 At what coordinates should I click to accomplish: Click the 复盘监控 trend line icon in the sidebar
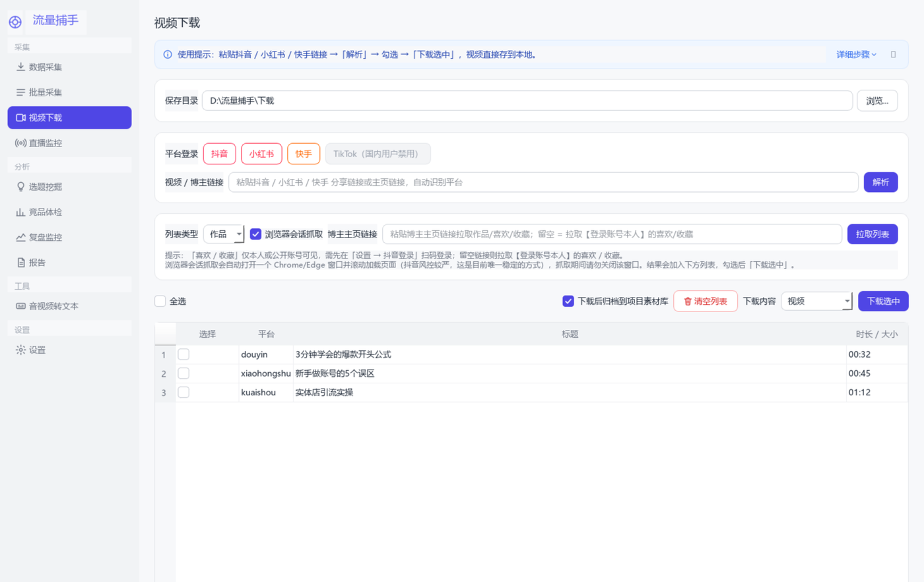point(20,237)
